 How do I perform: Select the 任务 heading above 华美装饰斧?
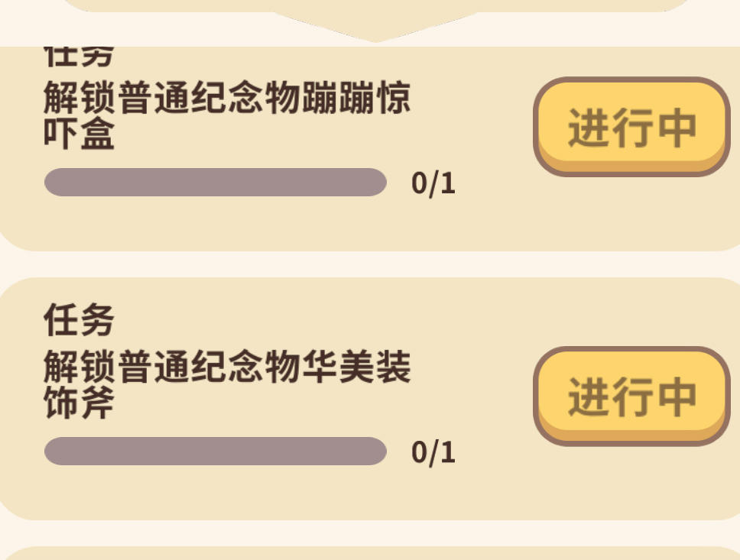pos(79,319)
